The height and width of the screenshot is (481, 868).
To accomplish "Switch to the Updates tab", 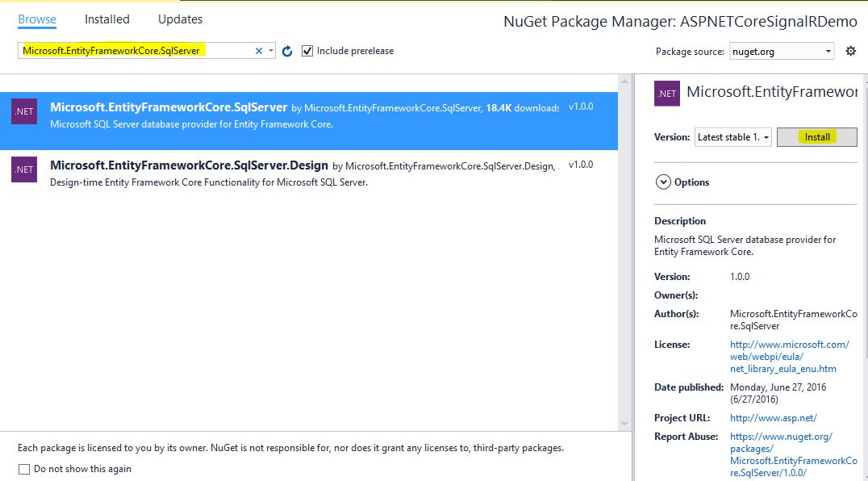I will click(180, 19).
